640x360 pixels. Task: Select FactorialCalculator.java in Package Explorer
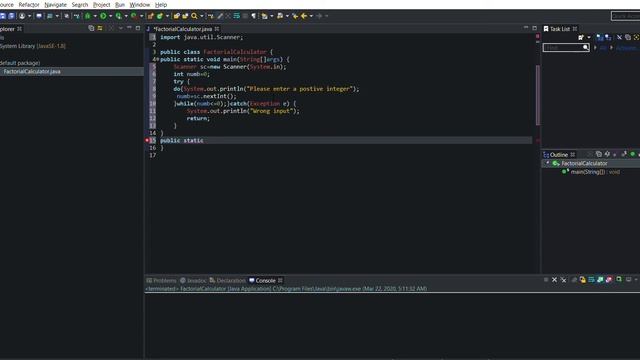coord(32,71)
